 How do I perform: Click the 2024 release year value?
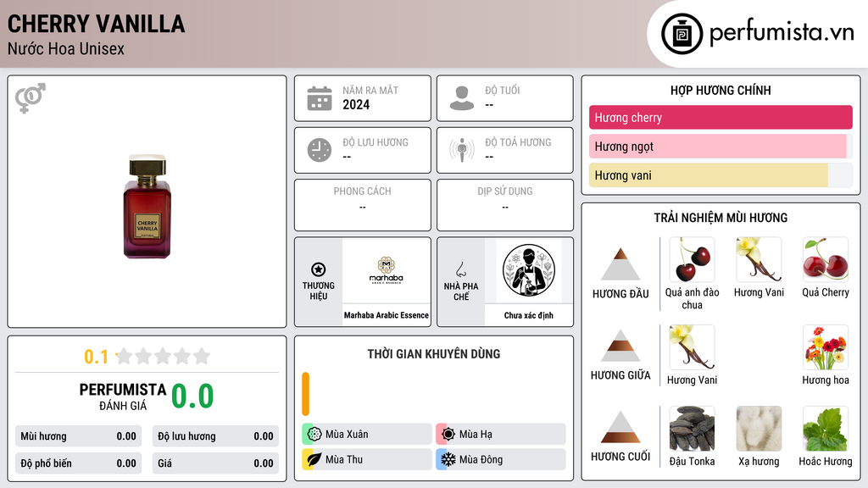click(x=356, y=104)
